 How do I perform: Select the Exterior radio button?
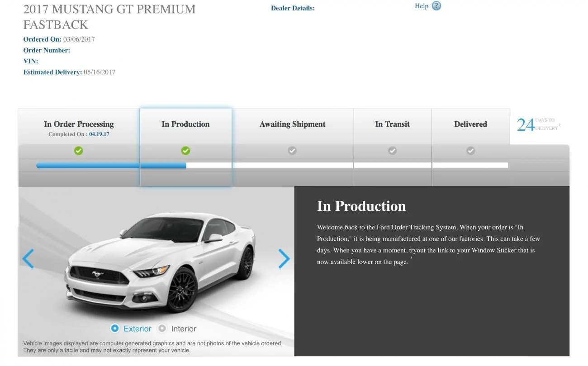[x=115, y=328]
